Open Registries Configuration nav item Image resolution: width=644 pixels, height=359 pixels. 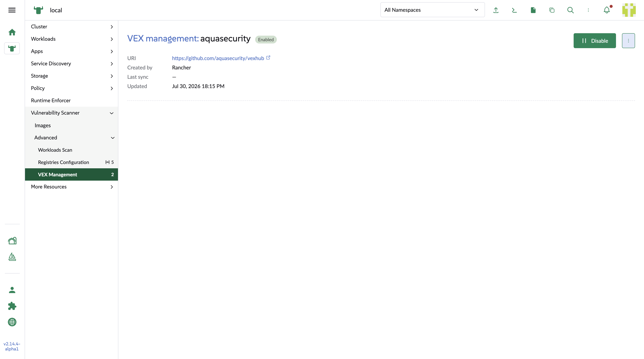pos(71,162)
